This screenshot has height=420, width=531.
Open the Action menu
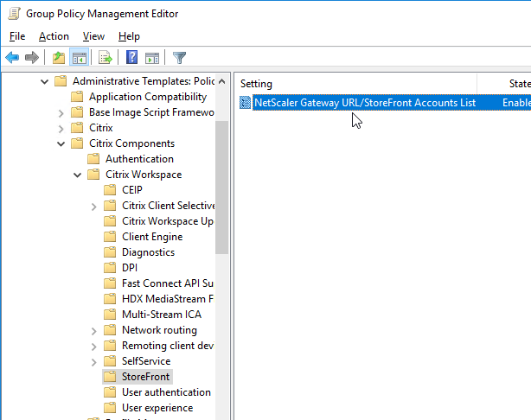(54, 36)
